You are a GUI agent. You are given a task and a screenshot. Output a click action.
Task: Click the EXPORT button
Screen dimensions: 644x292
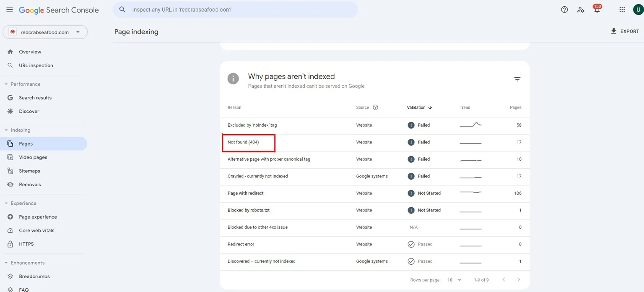click(x=625, y=31)
